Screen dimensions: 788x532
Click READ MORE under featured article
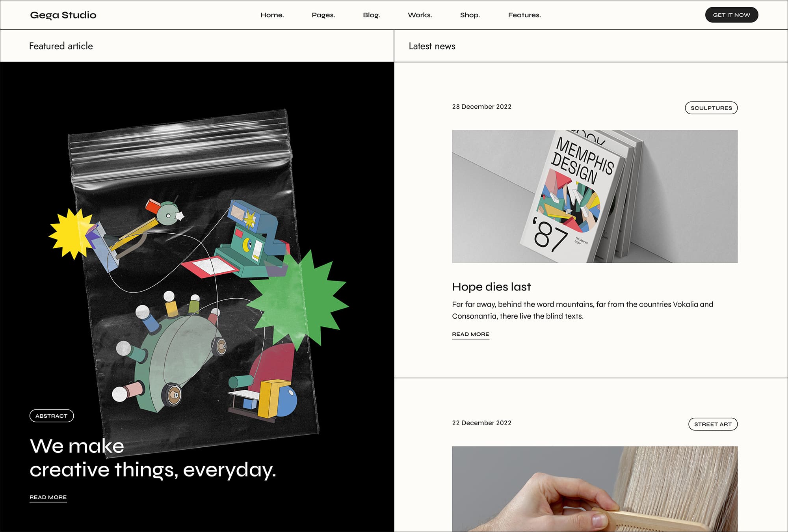[48, 497]
